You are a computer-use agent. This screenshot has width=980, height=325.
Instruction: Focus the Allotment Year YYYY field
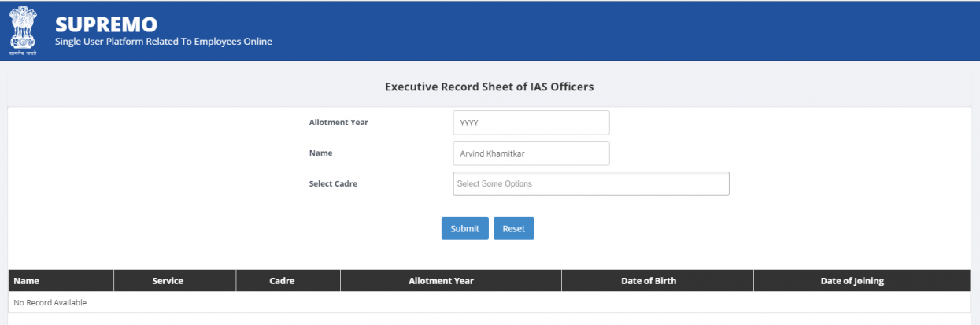point(531,123)
